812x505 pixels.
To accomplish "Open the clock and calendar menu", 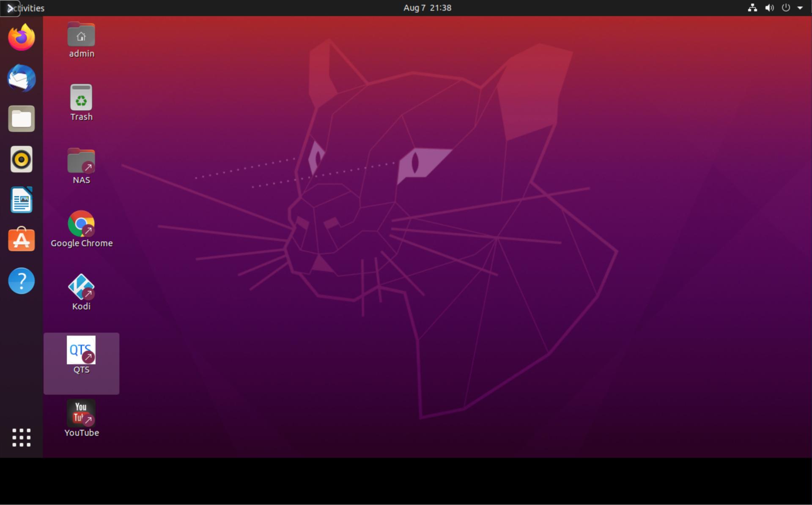I will coord(427,8).
